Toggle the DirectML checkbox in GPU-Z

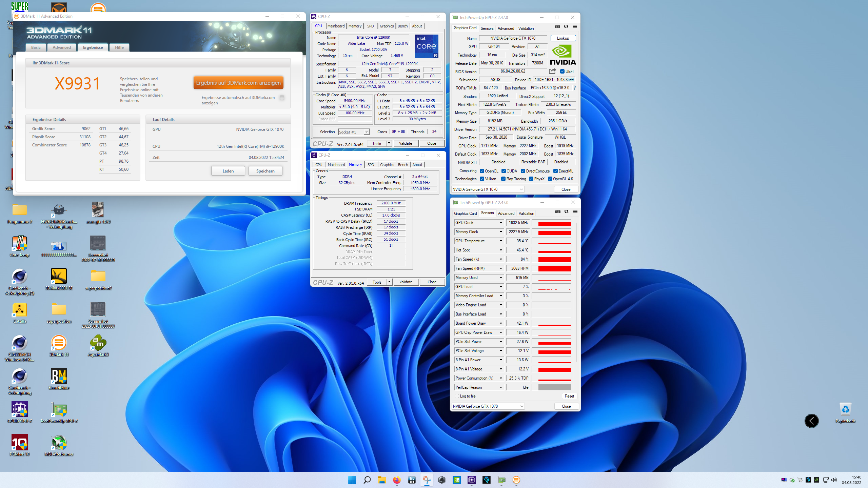tap(555, 171)
